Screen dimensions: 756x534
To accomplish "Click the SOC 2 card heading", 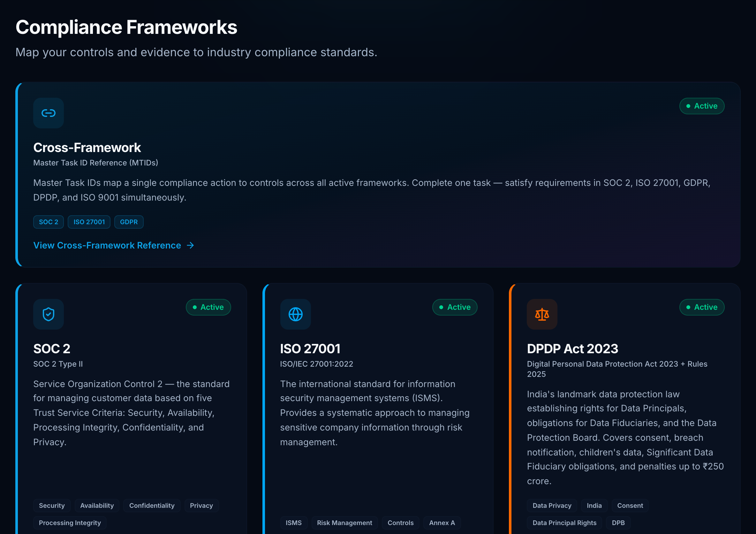I will click(x=52, y=348).
